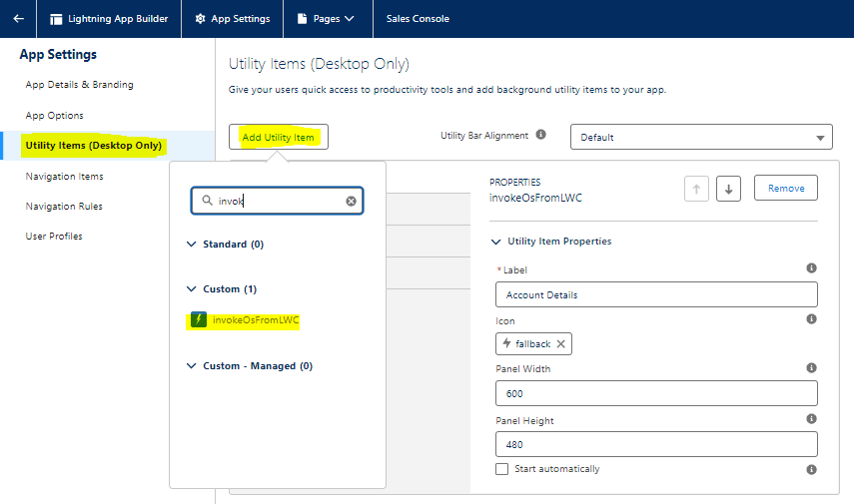Click the Lightning App Builder icon

pyautogui.click(x=56, y=19)
